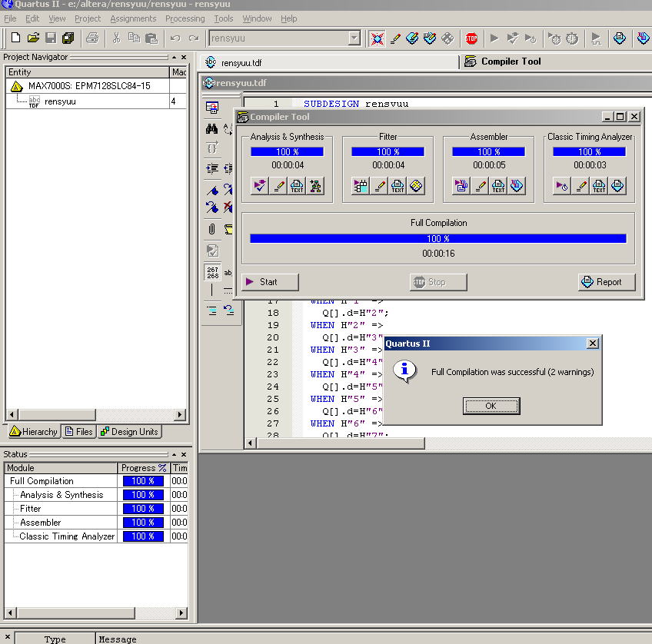Open Fitter settings pencil icon

click(x=379, y=186)
